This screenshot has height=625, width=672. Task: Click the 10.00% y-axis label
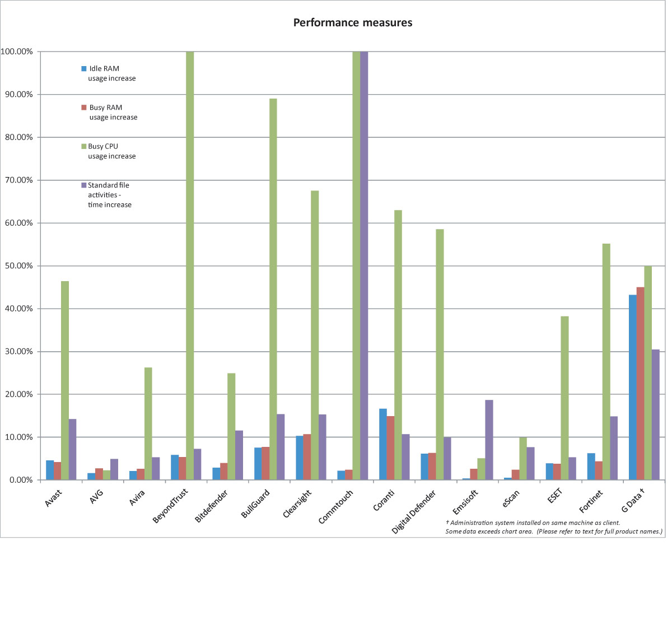tap(18, 437)
